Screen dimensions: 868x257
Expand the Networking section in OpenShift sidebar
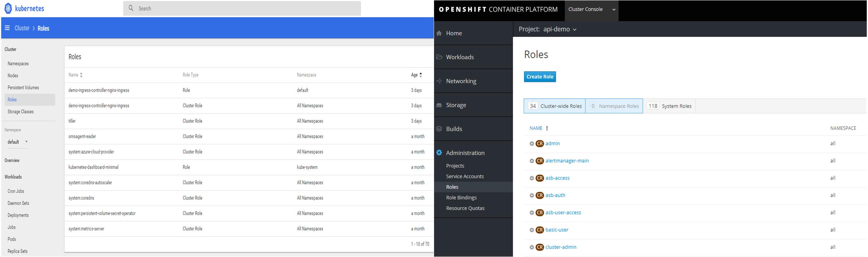click(474, 81)
